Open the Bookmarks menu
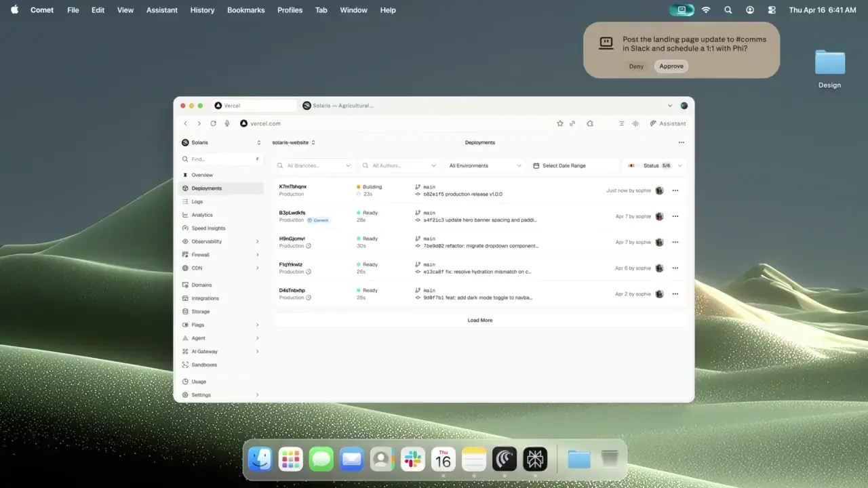The image size is (868, 488). [x=246, y=10]
